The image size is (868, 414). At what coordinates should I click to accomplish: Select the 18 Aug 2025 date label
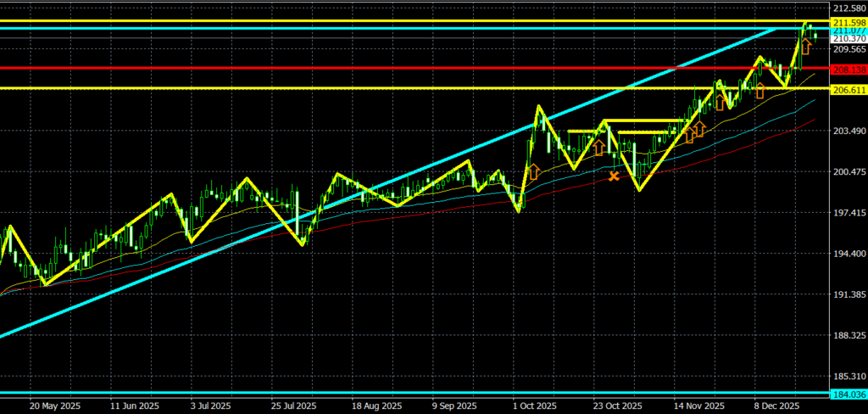click(x=375, y=406)
